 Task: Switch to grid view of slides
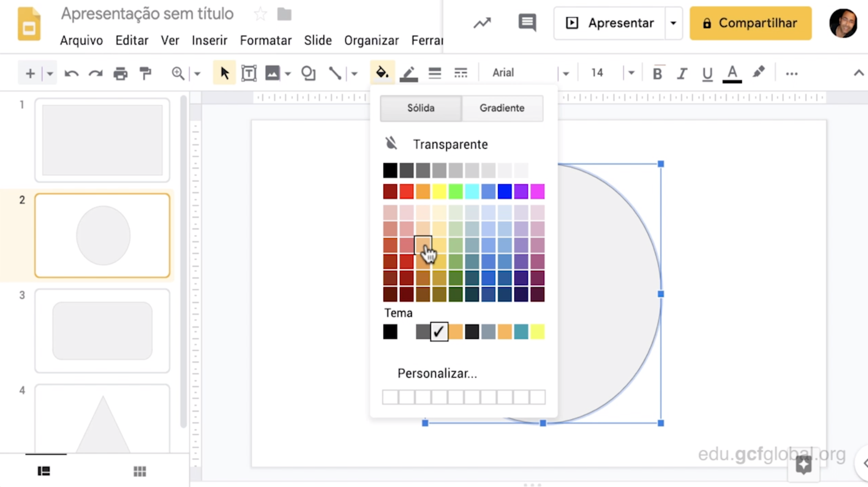pos(140,471)
